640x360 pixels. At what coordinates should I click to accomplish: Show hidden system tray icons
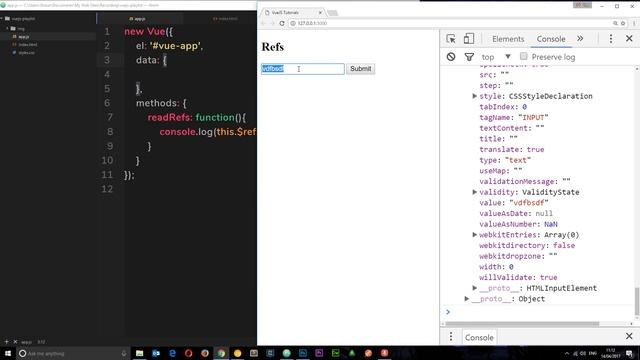click(567, 353)
